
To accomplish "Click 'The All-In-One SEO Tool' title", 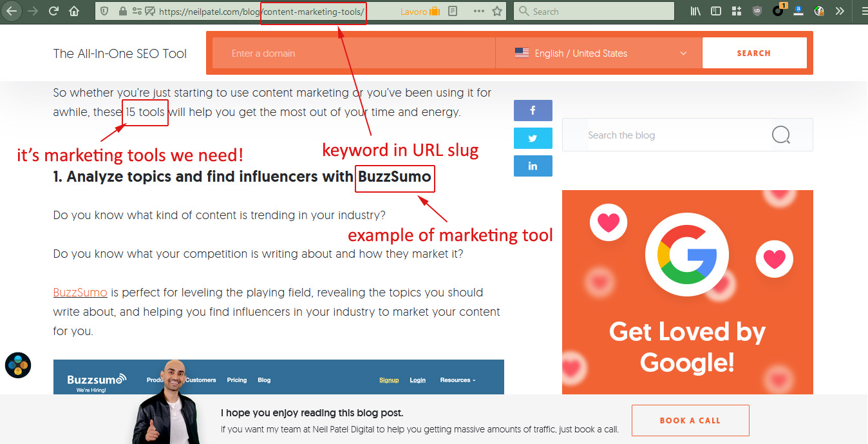I will pyautogui.click(x=120, y=53).
